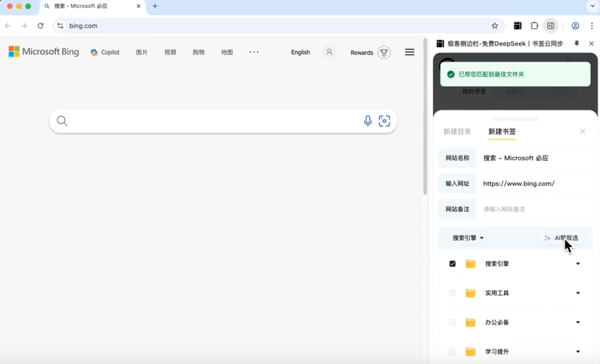The image size is (600, 364).
Task: Open the Bing hamburger menu
Action: [410, 52]
